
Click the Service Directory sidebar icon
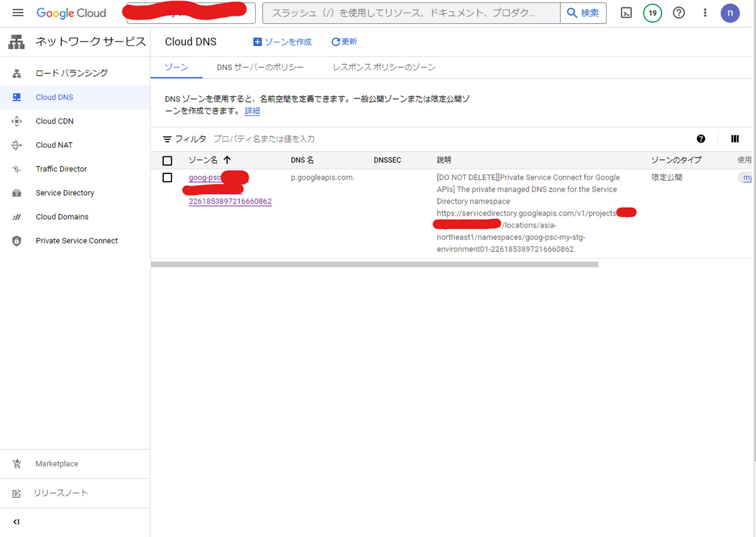point(17,193)
